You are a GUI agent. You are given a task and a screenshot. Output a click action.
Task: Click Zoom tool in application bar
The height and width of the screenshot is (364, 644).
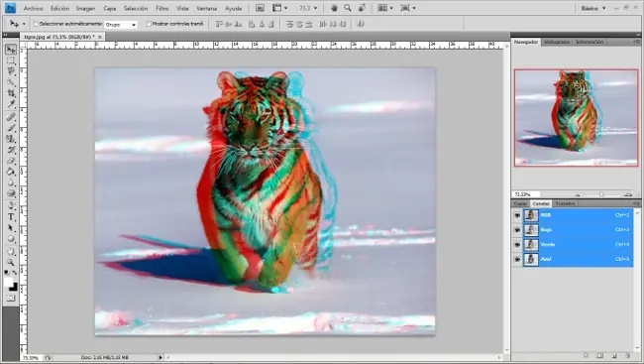click(x=348, y=8)
